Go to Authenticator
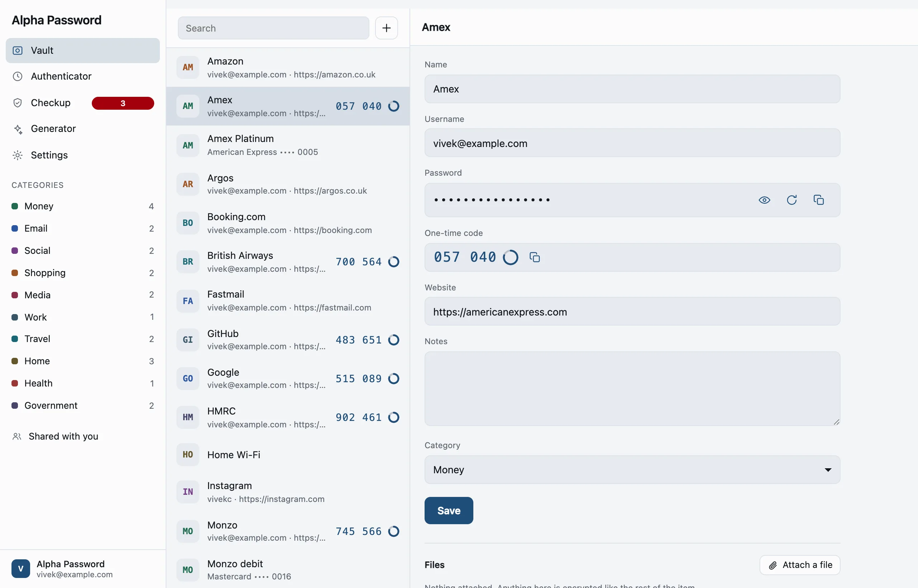The width and height of the screenshot is (918, 588). 82,76
